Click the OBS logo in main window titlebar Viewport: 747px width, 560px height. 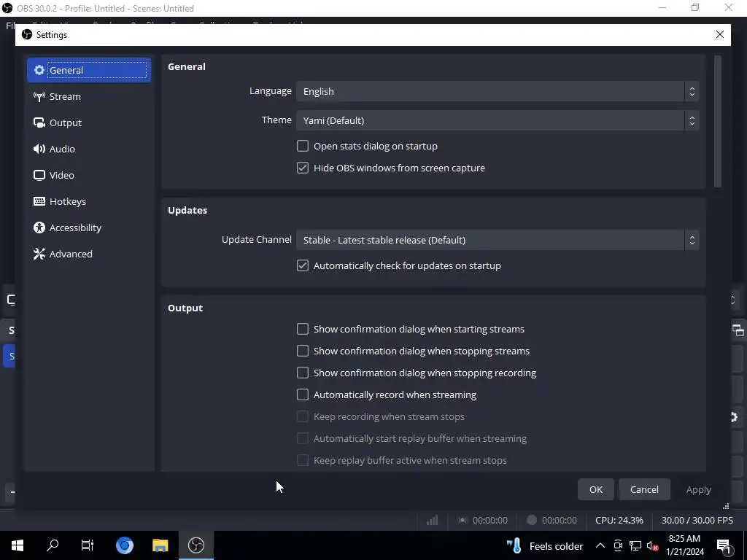[7, 8]
